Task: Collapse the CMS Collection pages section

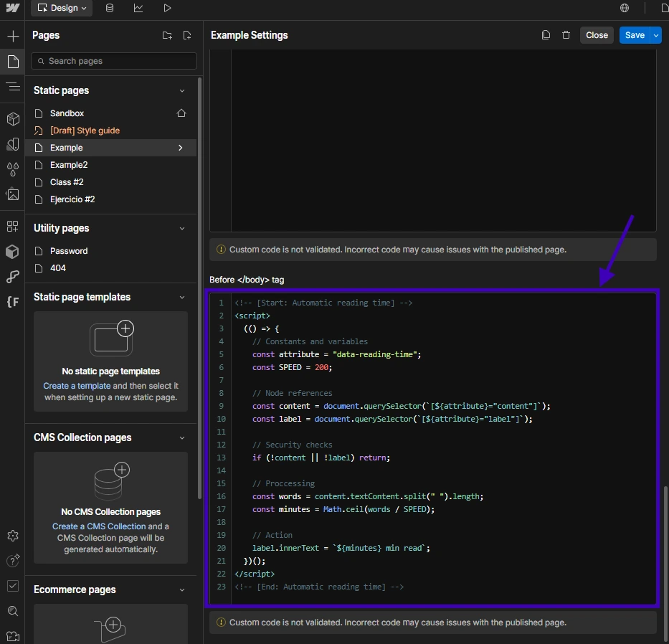Action: pos(182,438)
